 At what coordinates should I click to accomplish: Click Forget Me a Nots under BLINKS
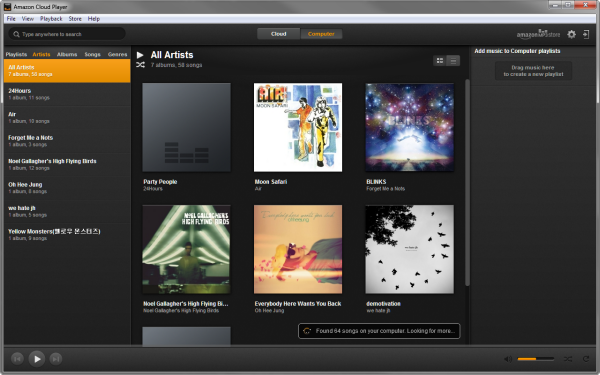tap(385, 189)
